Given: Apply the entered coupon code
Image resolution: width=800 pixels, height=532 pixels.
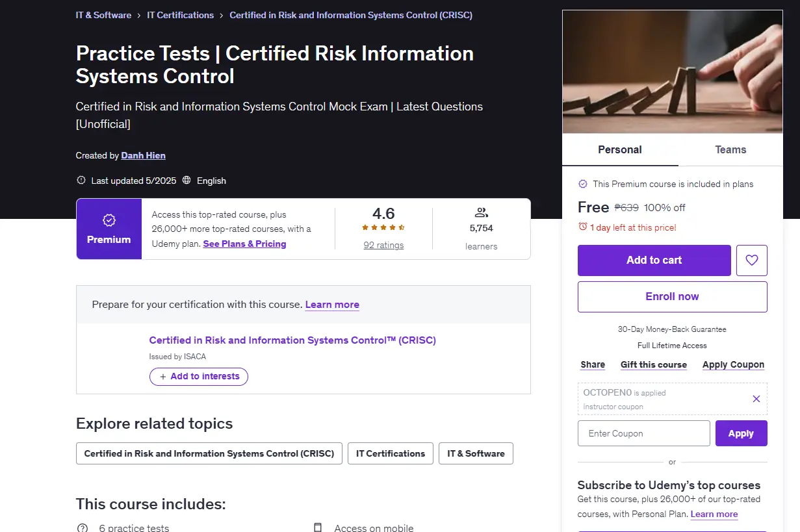Looking at the screenshot, I should point(742,433).
